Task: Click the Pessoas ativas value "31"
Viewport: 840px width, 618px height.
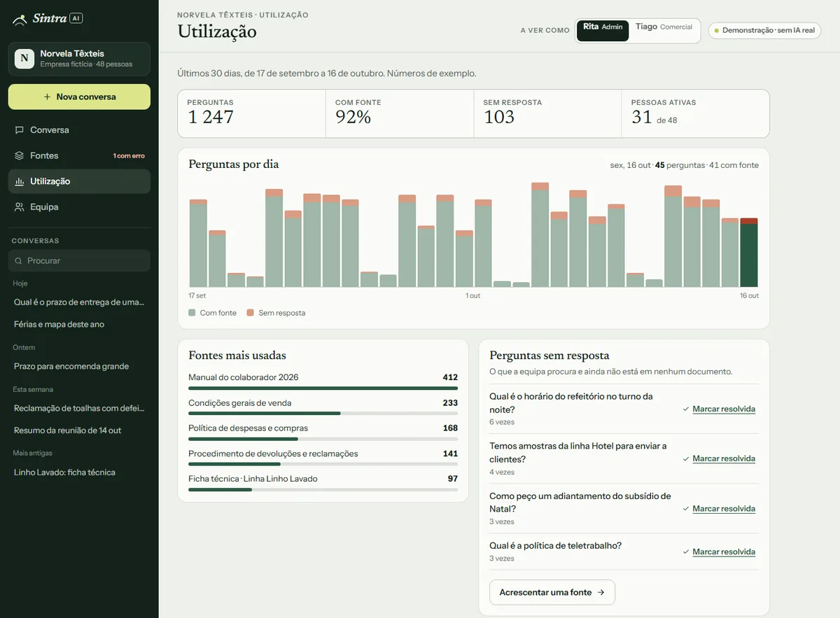Action: [x=641, y=118]
